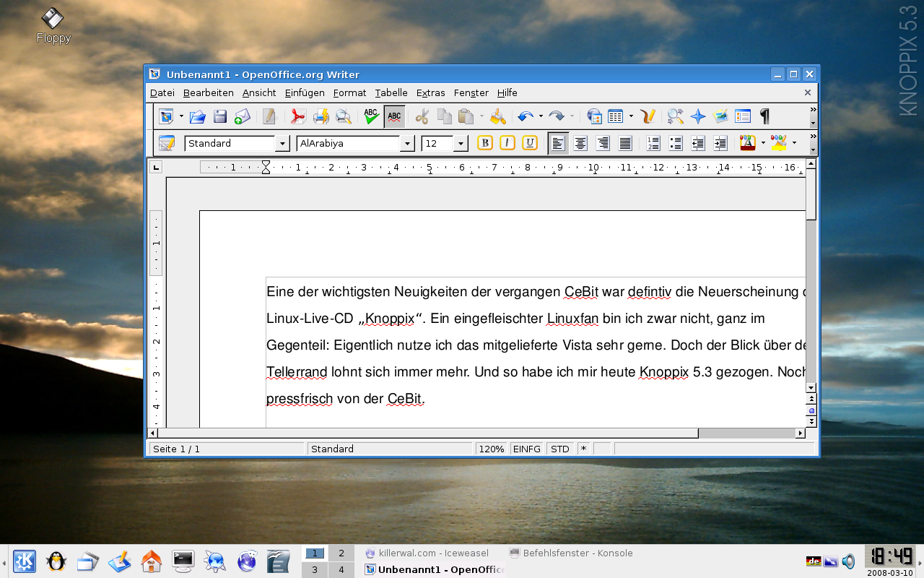Open the Data Sources view
Screen dimensions: 924x578
point(742,116)
